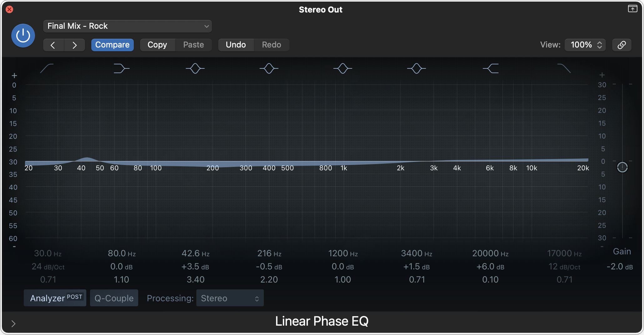
Task: Toggle the Q-Couple button
Action: pos(114,298)
